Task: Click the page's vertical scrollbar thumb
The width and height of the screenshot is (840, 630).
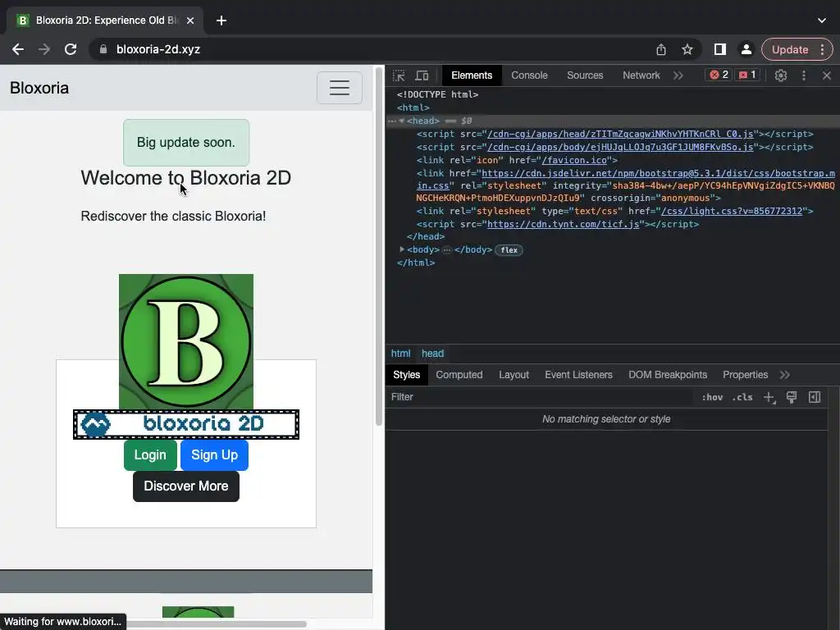Action: click(x=379, y=246)
